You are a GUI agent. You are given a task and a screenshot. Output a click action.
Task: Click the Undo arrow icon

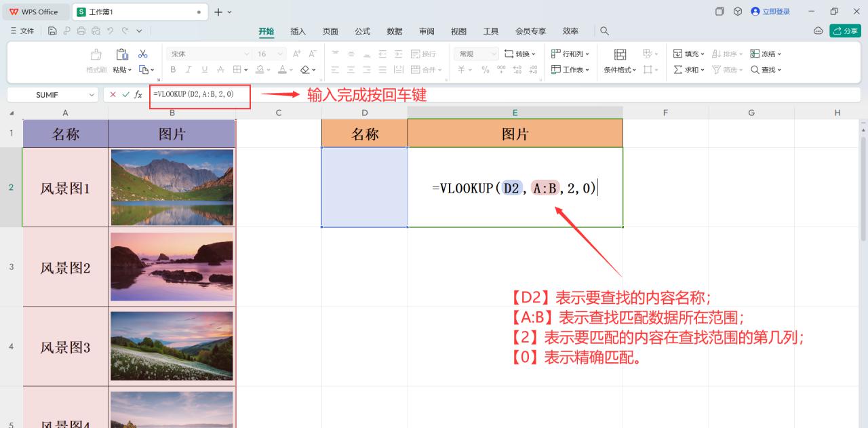[110, 31]
